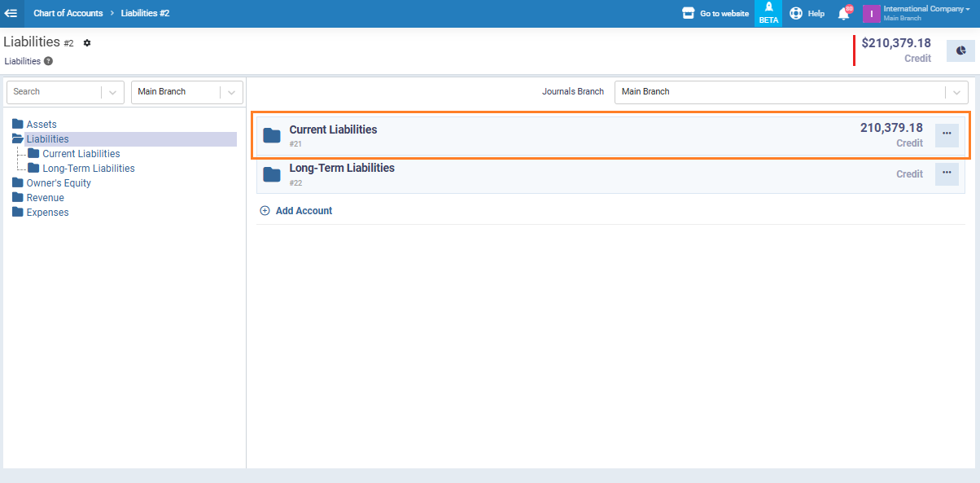Open the sidebar Main Branch dropdown
The image size is (980, 483).
pyautogui.click(x=232, y=92)
